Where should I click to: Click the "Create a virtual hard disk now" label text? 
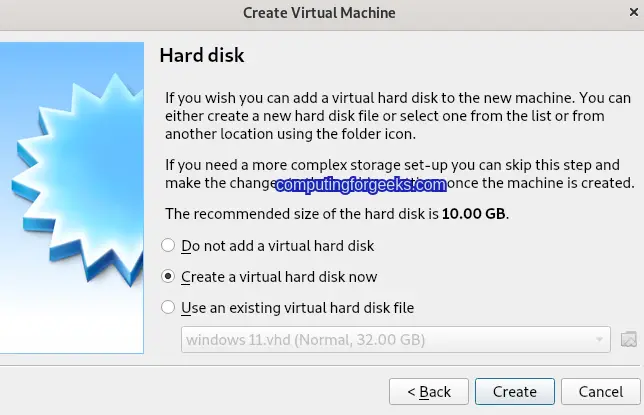pyautogui.click(x=279, y=277)
